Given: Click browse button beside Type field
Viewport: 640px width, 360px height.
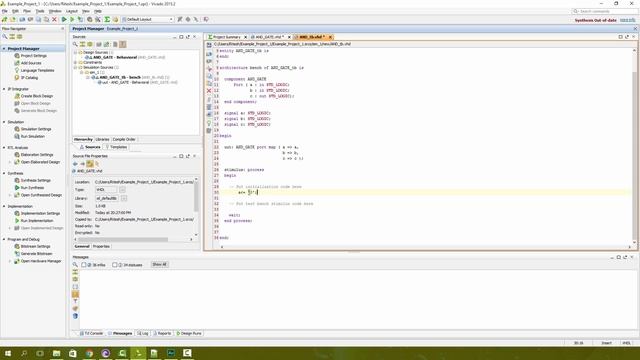Looking at the screenshot, I should coord(122,190).
